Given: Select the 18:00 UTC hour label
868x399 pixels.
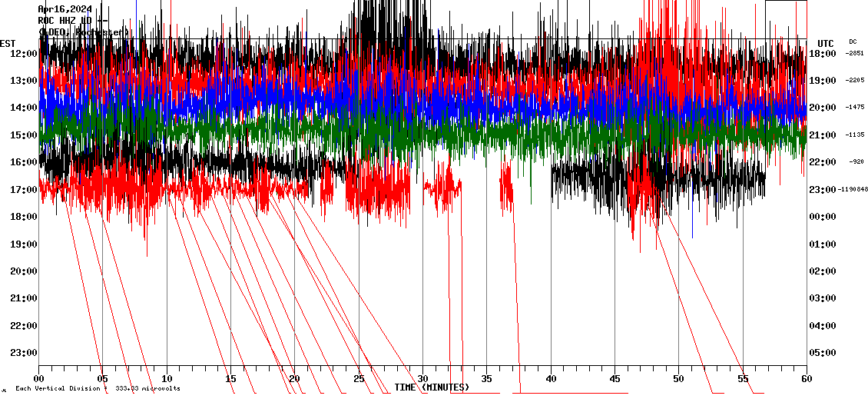Looking at the screenshot, I should [823, 53].
